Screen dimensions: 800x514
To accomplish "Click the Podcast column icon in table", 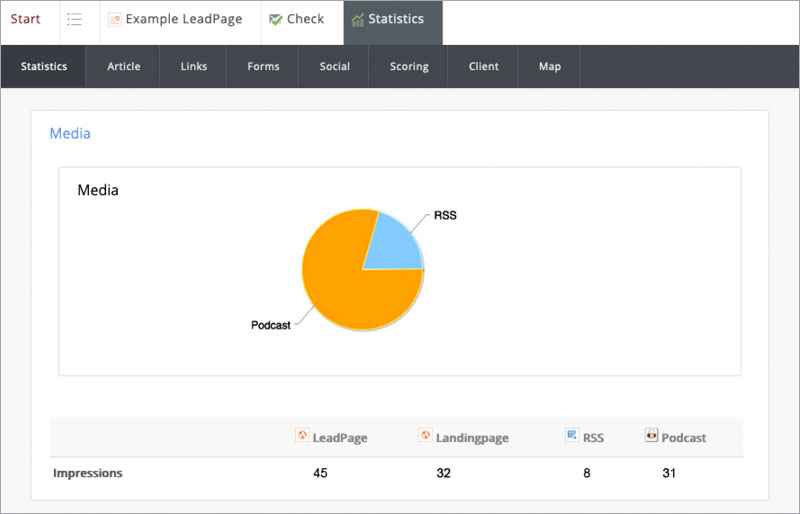I will (651, 436).
